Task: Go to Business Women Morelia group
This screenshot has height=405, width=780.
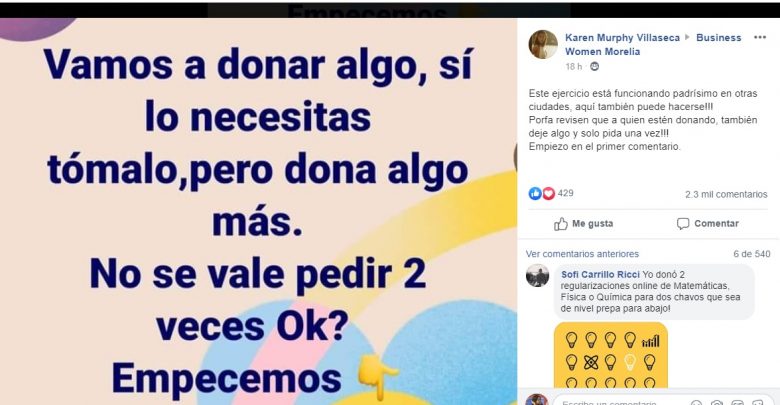Action: click(653, 44)
